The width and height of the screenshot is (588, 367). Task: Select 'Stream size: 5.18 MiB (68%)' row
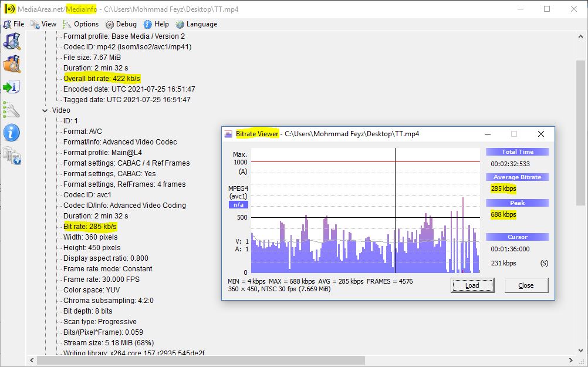coord(109,342)
